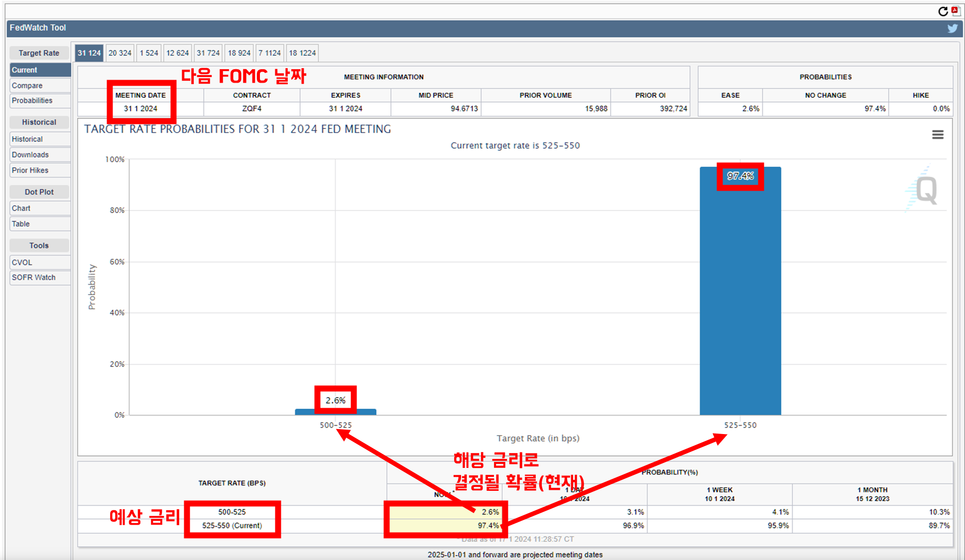Open the CVOL tool
965x560 pixels.
(40, 262)
